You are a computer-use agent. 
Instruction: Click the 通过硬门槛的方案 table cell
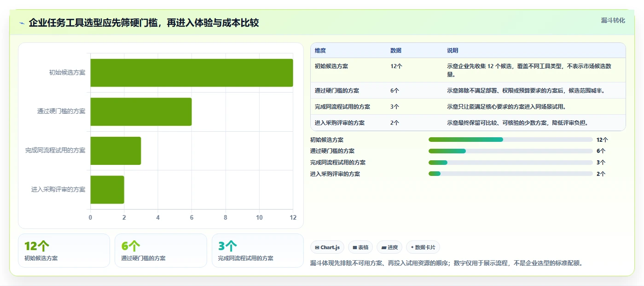[x=337, y=91]
